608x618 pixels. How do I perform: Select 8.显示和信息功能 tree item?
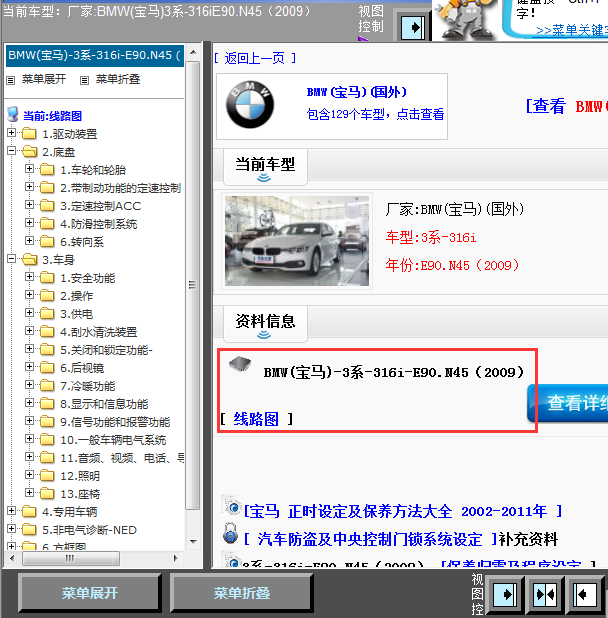(104, 404)
